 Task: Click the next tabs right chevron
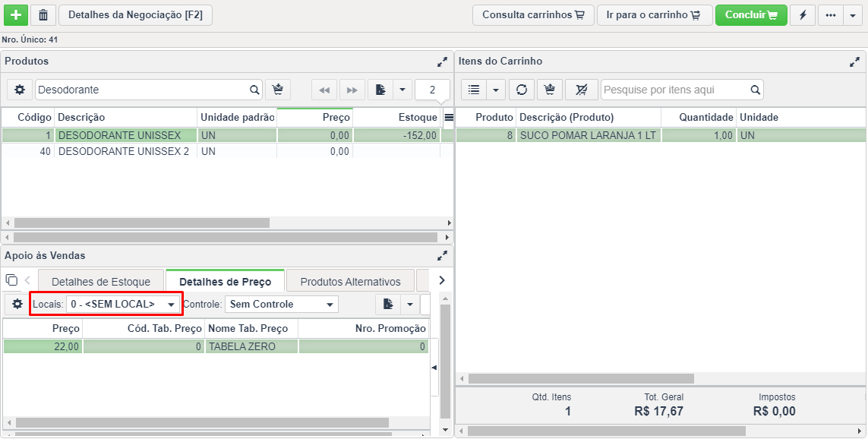pyautogui.click(x=442, y=280)
